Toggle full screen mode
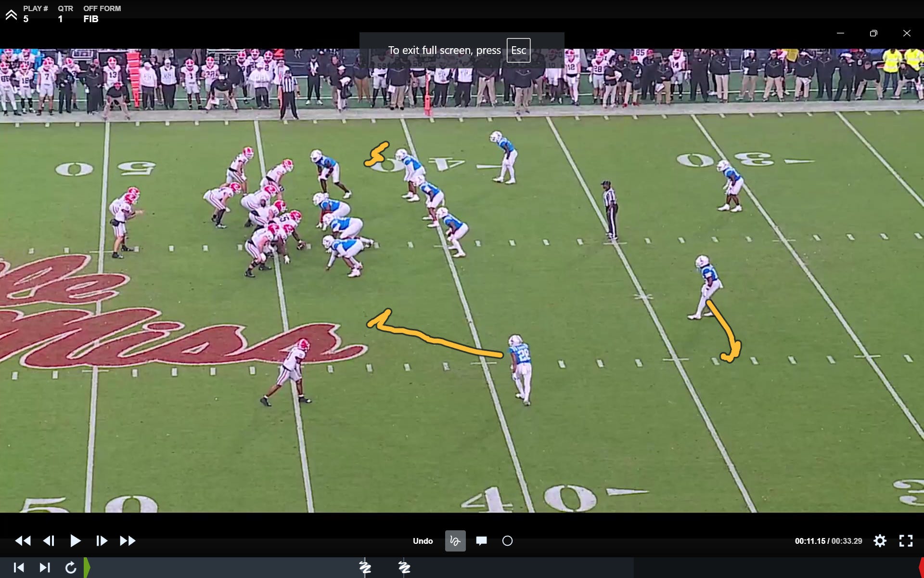Viewport: 924px width, 578px height. (x=906, y=541)
